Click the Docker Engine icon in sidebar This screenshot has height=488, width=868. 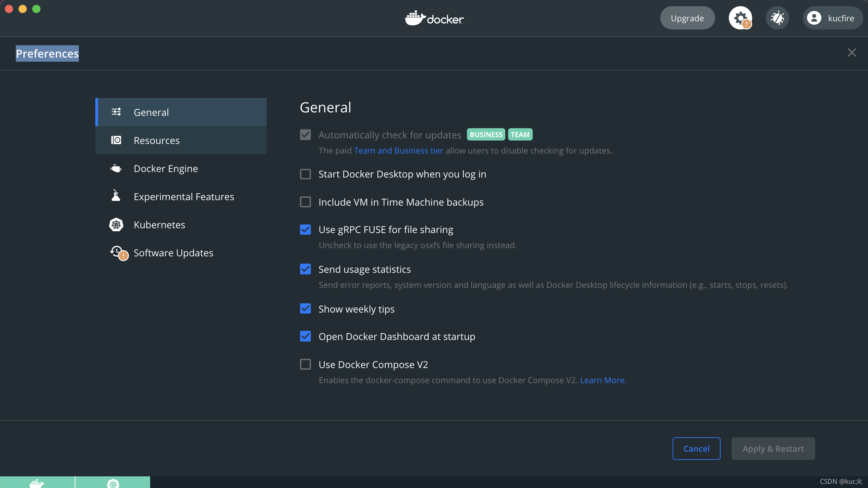(x=116, y=168)
